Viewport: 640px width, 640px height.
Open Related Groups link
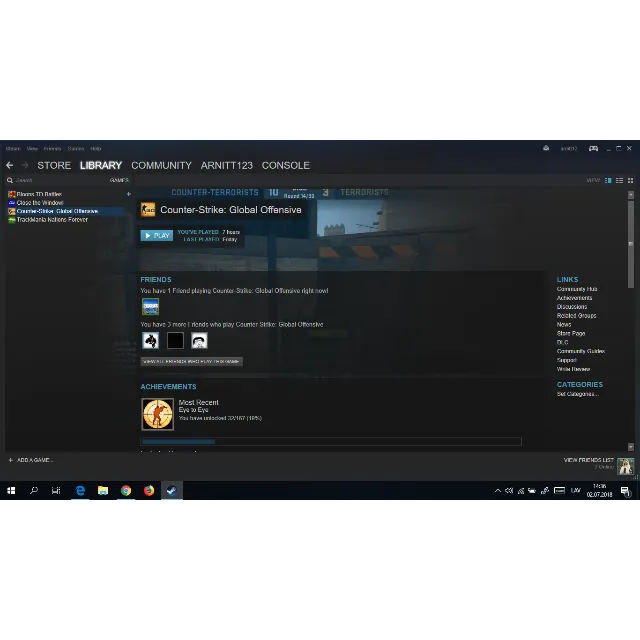click(x=576, y=316)
